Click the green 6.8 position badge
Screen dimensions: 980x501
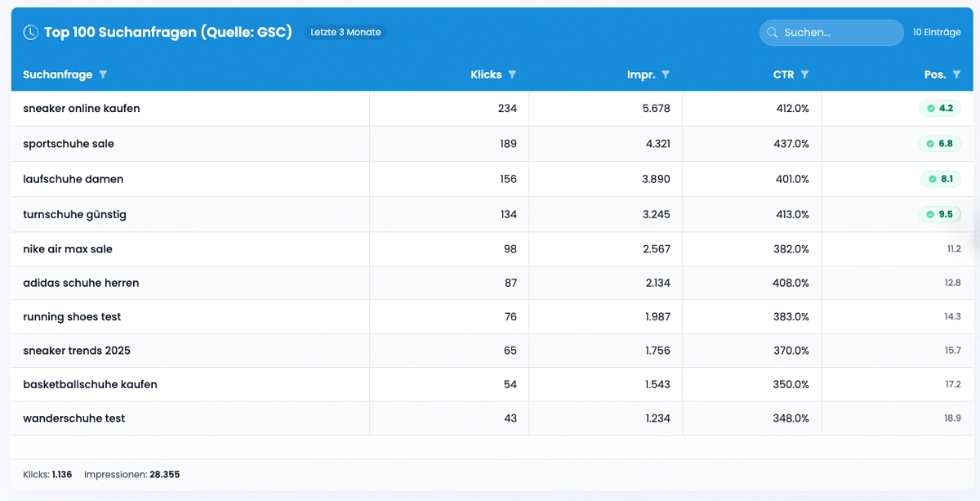(x=940, y=144)
